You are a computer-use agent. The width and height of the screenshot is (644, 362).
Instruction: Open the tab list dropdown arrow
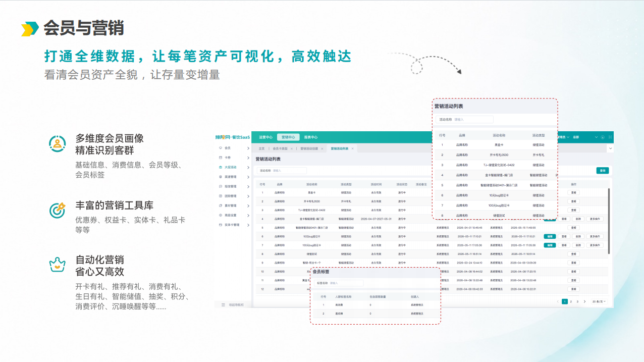tap(610, 149)
